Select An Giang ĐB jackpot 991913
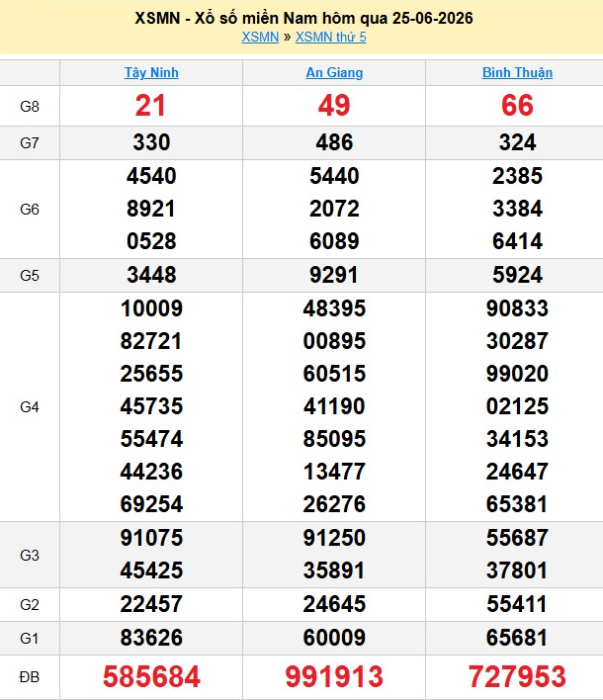 (334, 677)
